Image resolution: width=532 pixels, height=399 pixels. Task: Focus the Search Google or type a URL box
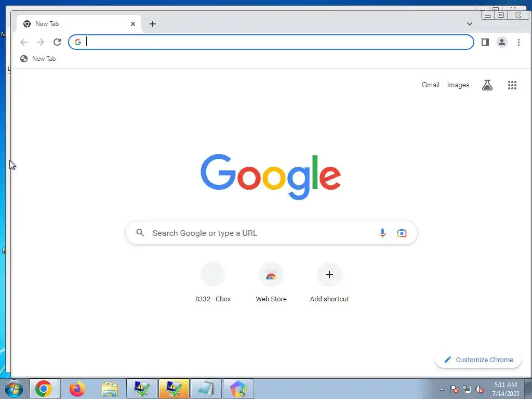pos(271,233)
